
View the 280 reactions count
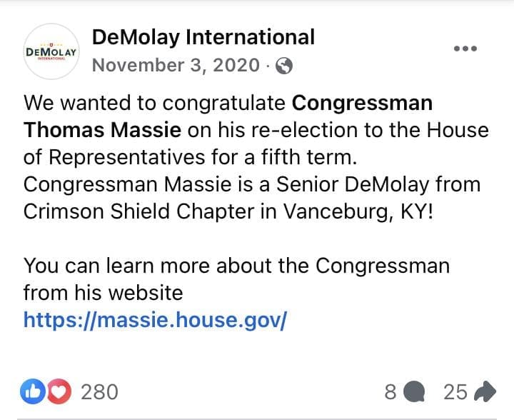click(99, 391)
